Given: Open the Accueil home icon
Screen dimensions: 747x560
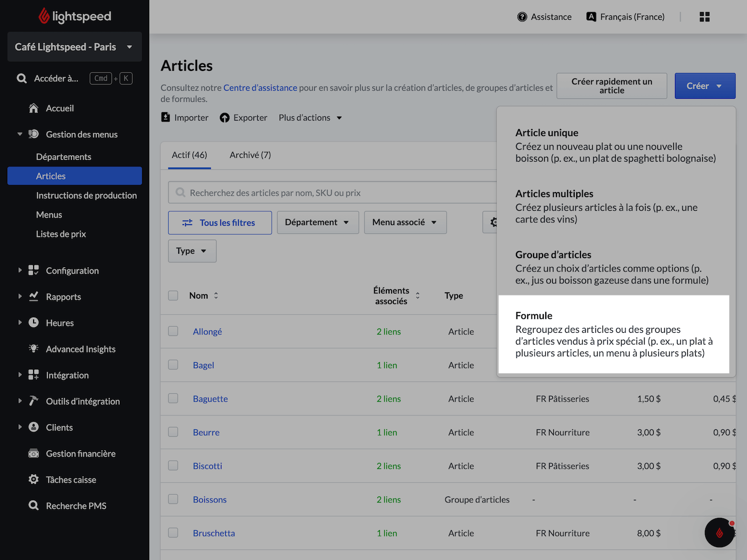Looking at the screenshot, I should click(x=34, y=108).
